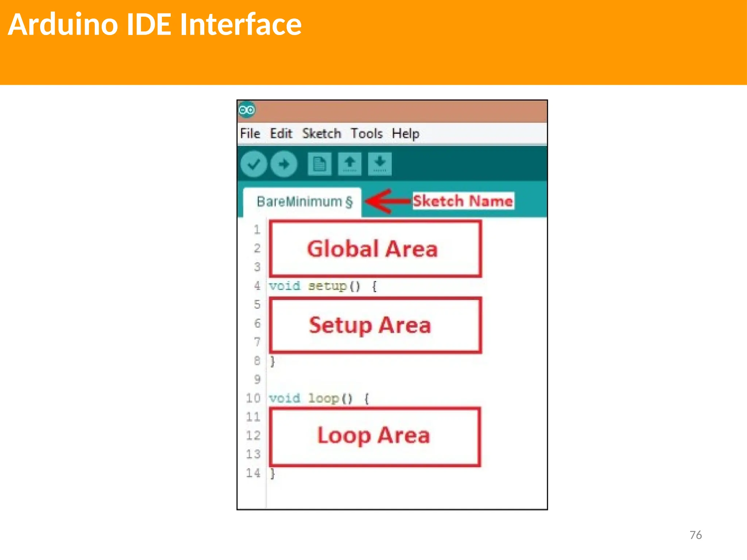Click the 'void setup() {' code line
Screen dimensions: 747x560
pos(323,286)
